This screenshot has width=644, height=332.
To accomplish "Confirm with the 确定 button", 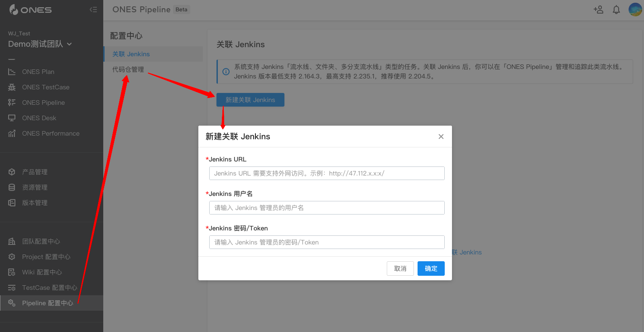I will (x=431, y=269).
